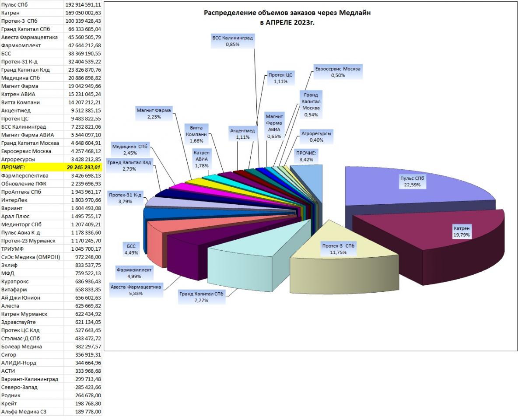The image size is (525, 420).
Task: Click the "СиЭс Медика (ОМРОН)" table cell
Action: (31, 257)
